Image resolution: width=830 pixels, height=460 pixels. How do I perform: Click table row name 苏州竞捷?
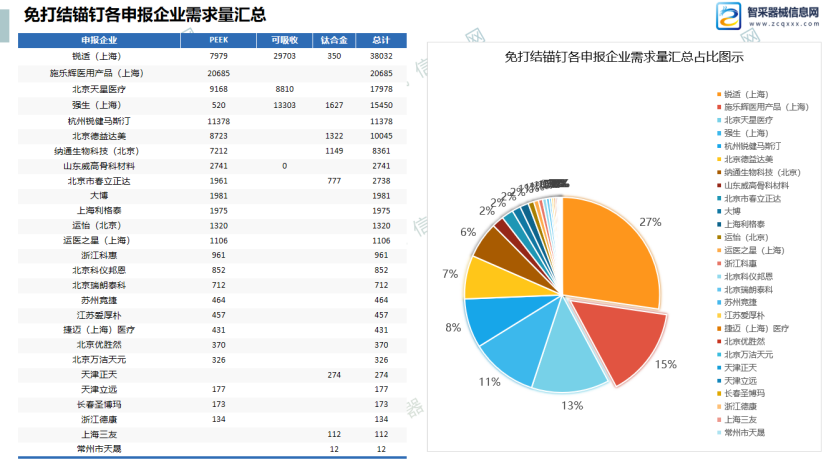99,300
